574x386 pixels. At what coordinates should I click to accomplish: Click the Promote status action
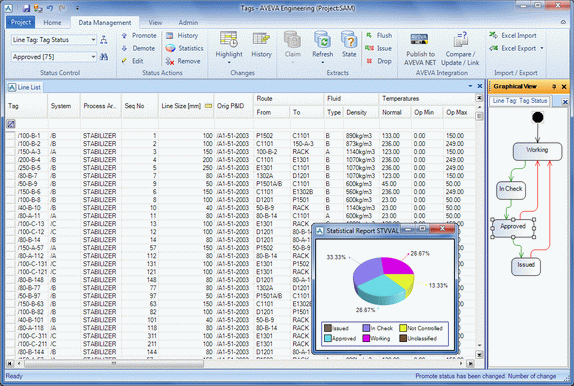(139, 36)
